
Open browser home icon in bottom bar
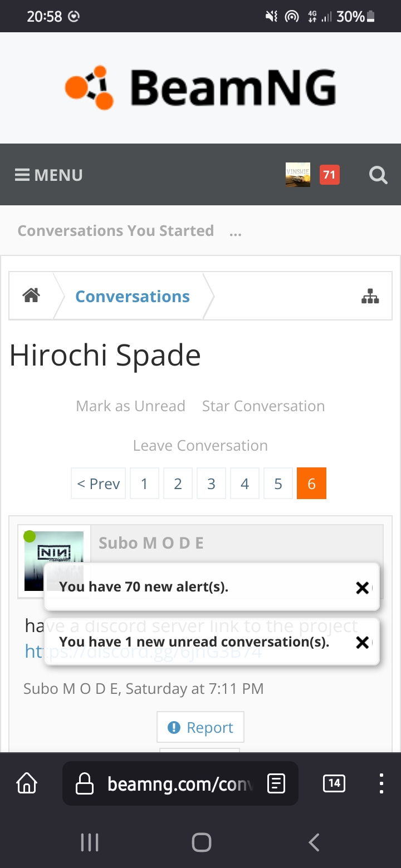27,783
